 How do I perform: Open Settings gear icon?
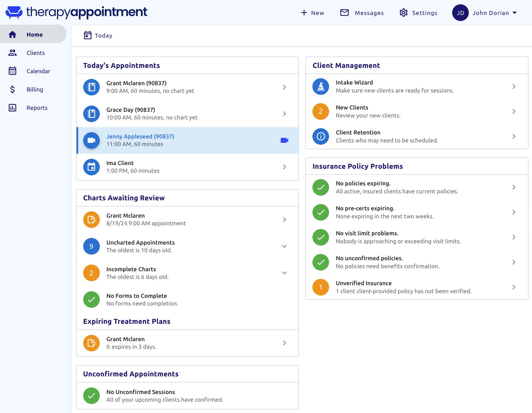click(403, 13)
